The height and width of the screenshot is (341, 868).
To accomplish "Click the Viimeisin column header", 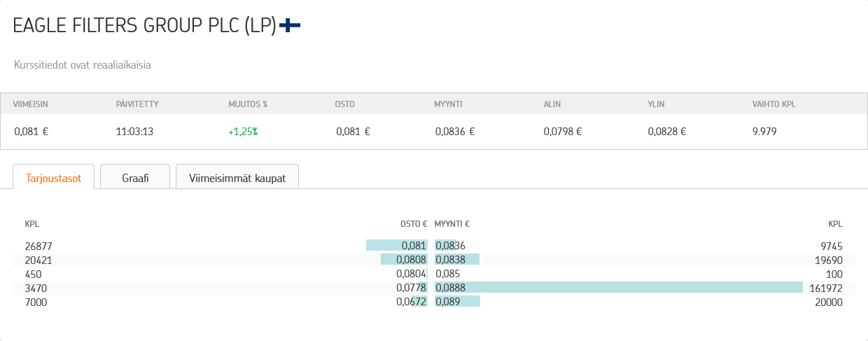I will 30,104.
